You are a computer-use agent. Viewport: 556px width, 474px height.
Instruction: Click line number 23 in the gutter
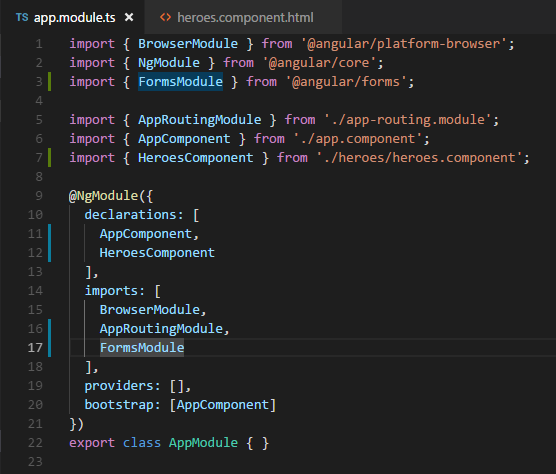tap(35, 462)
